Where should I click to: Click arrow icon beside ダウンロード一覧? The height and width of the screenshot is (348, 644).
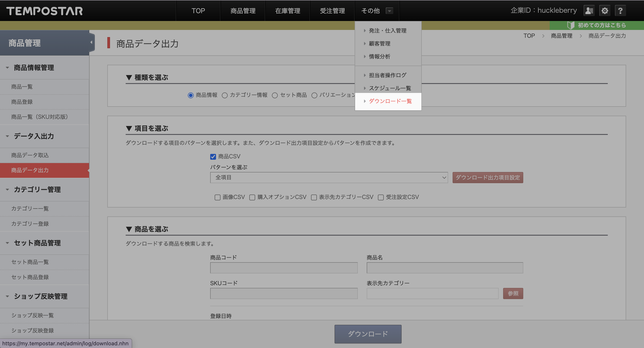(x=365, y=101)
